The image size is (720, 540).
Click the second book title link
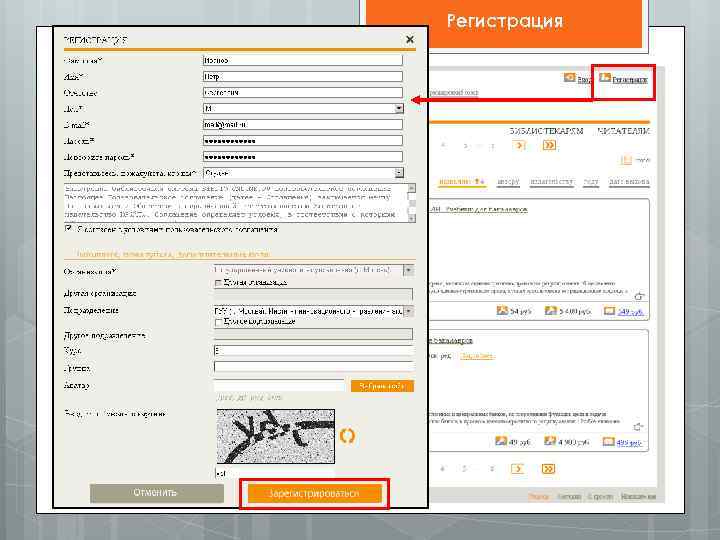click(451, 341)
